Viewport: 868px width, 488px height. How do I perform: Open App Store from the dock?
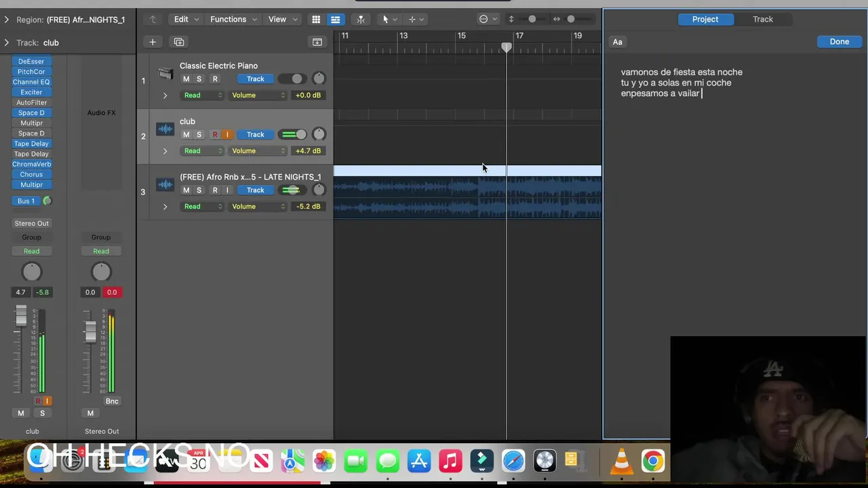419,462
